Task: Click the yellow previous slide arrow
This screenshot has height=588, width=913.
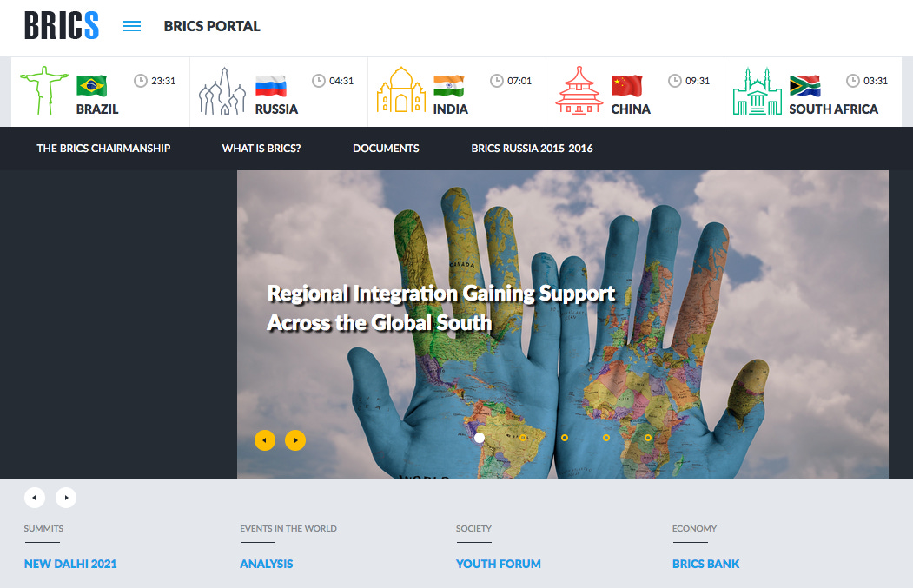Action: (x=265, y=440)
